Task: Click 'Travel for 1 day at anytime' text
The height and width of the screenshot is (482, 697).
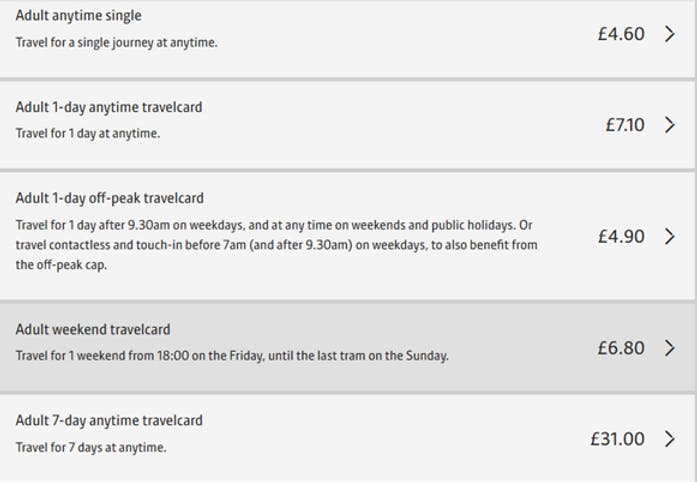Action: pyautogui.click(x=88, y=133)
